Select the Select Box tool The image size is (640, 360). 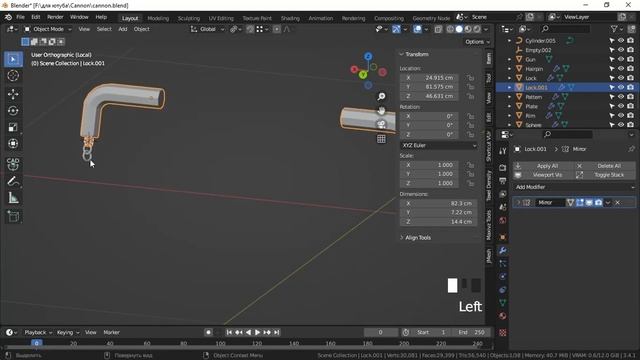[13, 59]
